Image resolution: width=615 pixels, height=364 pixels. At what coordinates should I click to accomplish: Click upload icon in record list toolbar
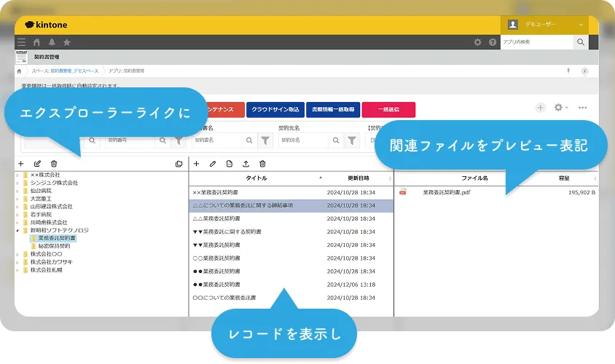tap(246, 164)
